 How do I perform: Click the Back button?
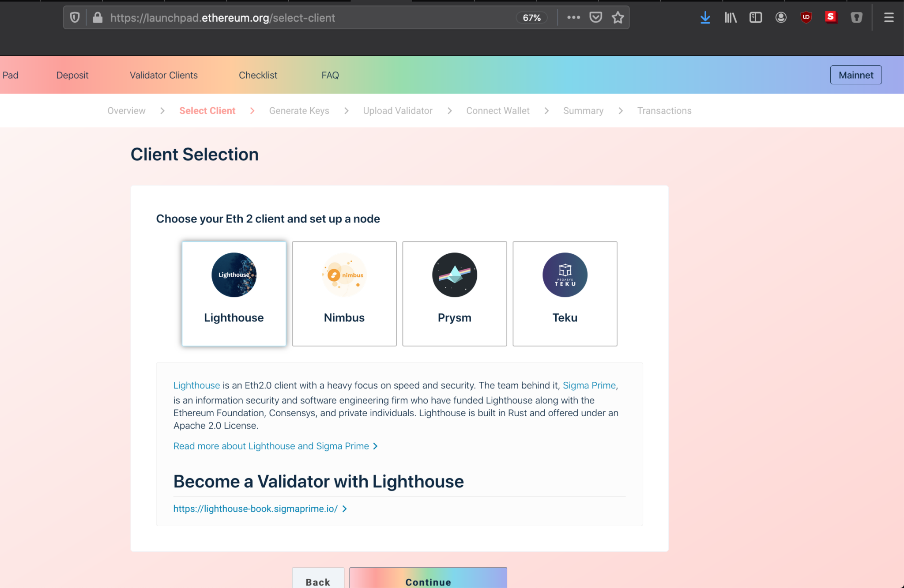(318, 579)
